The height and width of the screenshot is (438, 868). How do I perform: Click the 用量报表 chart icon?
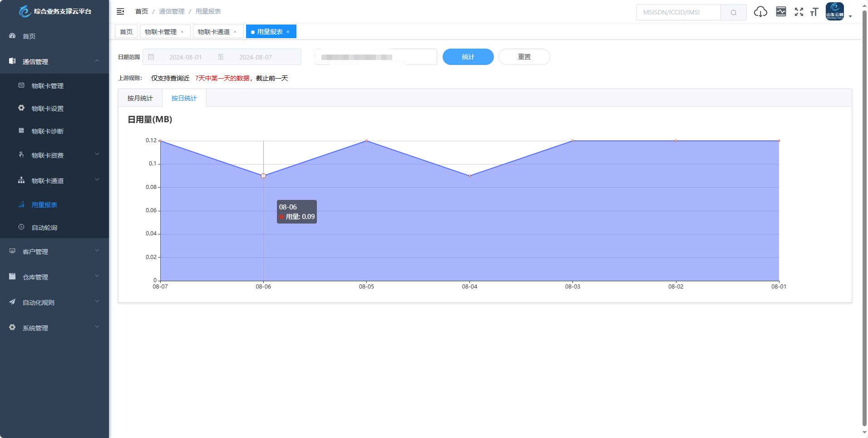[x=21, y=204]
